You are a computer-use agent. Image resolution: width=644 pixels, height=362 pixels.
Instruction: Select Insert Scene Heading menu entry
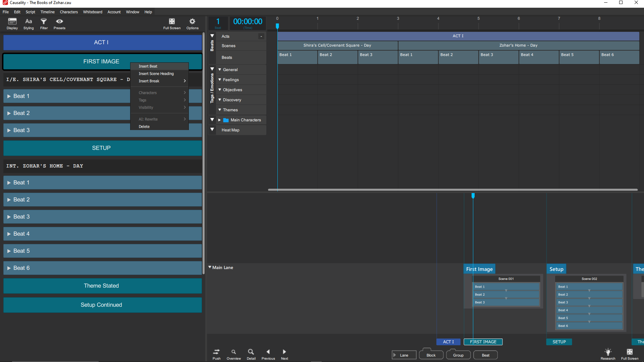coord(156,74)
